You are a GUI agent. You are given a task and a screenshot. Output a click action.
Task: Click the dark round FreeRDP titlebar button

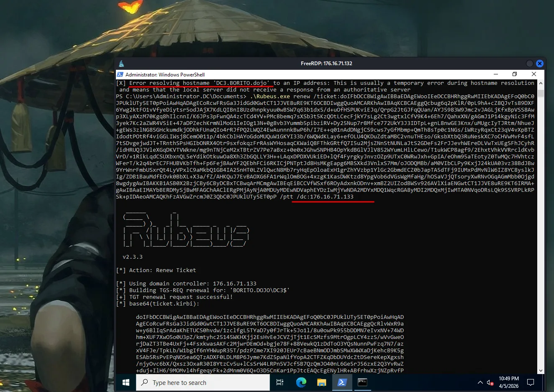pyautogui.click(x=529, y=64)
